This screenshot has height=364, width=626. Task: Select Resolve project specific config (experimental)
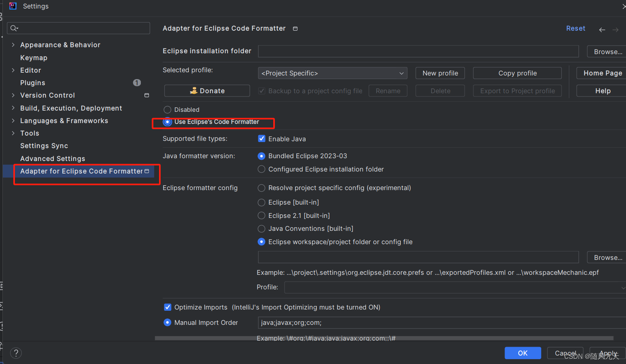coord(262,188)
